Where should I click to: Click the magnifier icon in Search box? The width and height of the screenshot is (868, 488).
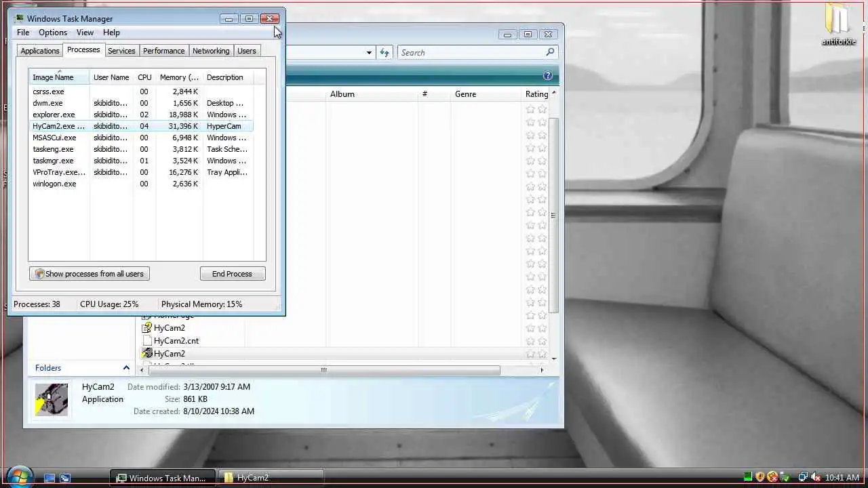tap(550, 52)
